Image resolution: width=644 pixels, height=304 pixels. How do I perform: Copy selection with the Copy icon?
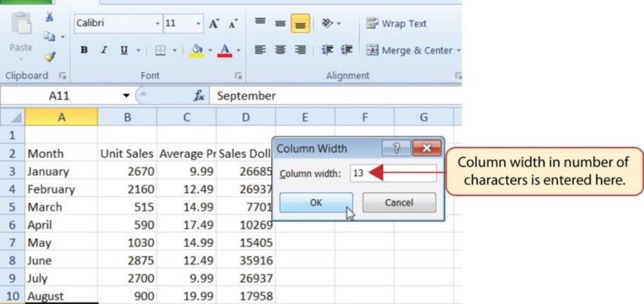(49, 37)
